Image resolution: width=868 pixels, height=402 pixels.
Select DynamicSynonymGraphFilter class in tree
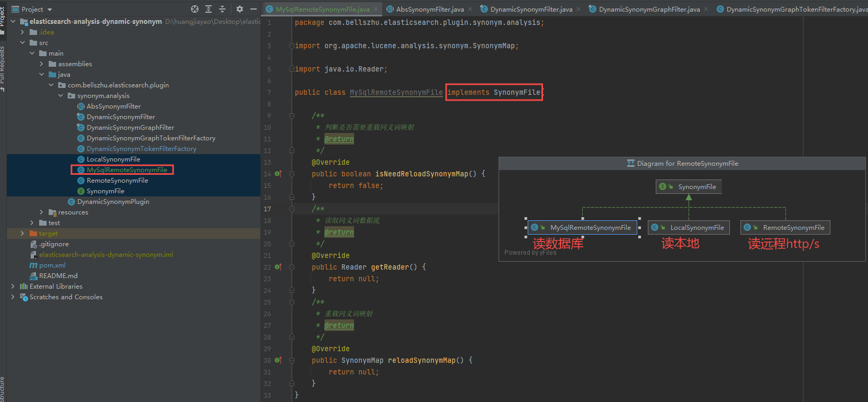coord(130,127)
